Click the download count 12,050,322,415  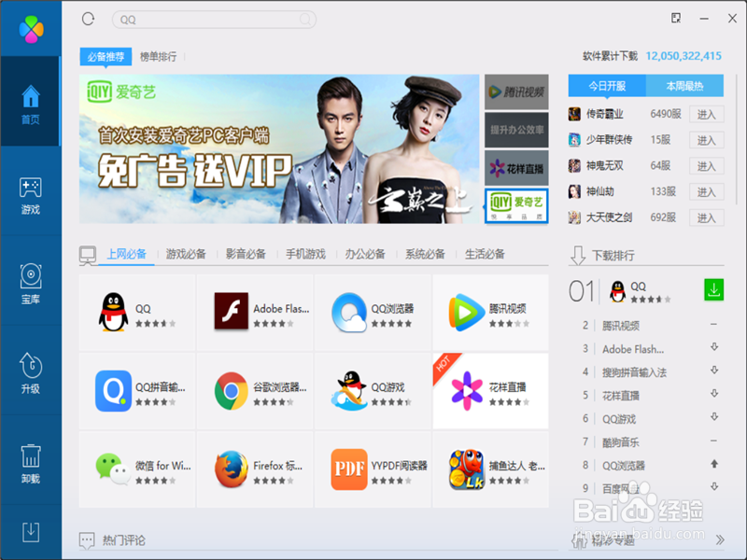pyautogui.click(x=684, y=56)
